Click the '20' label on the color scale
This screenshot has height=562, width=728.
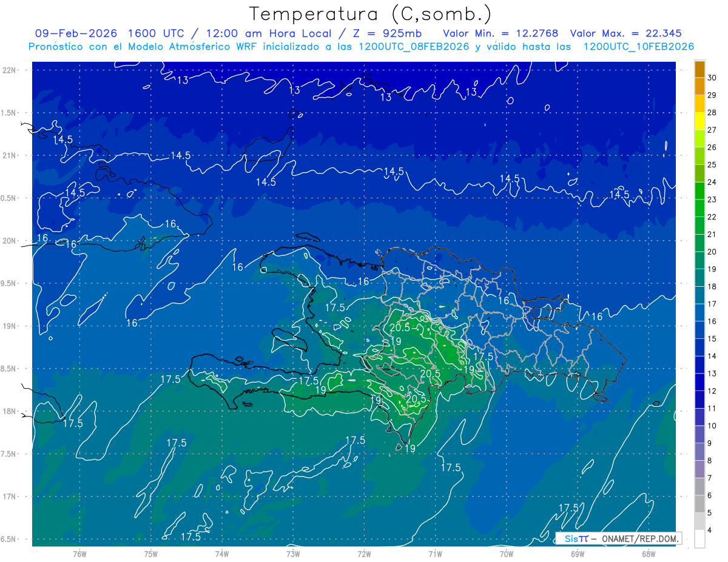tap(712, 252)
